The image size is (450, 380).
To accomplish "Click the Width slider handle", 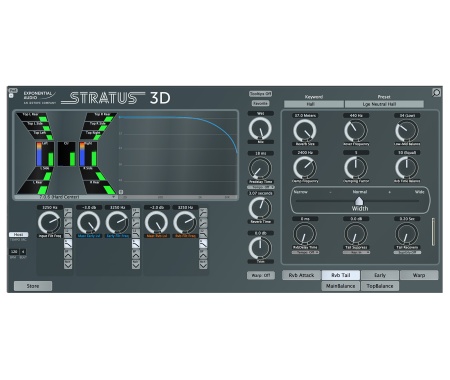I will [359, 201].
